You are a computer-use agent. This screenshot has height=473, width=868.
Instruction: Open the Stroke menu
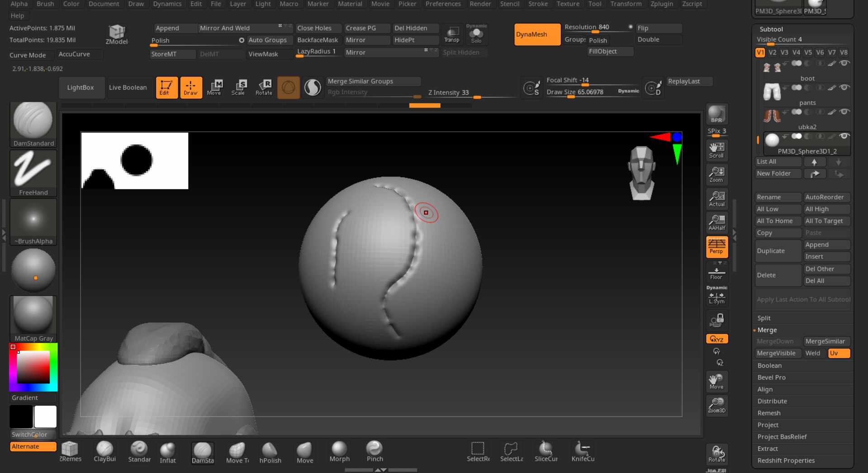pyautogui.click(x=538, y=4)
